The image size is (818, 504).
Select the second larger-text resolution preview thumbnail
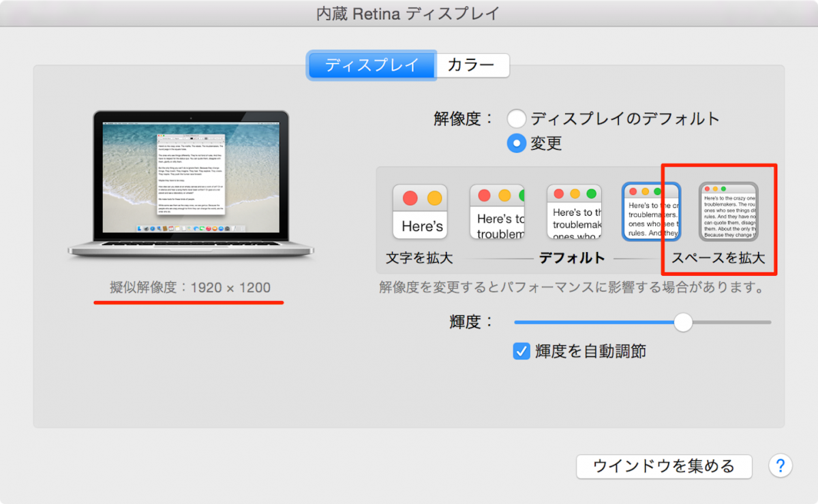tap(497, 212)
